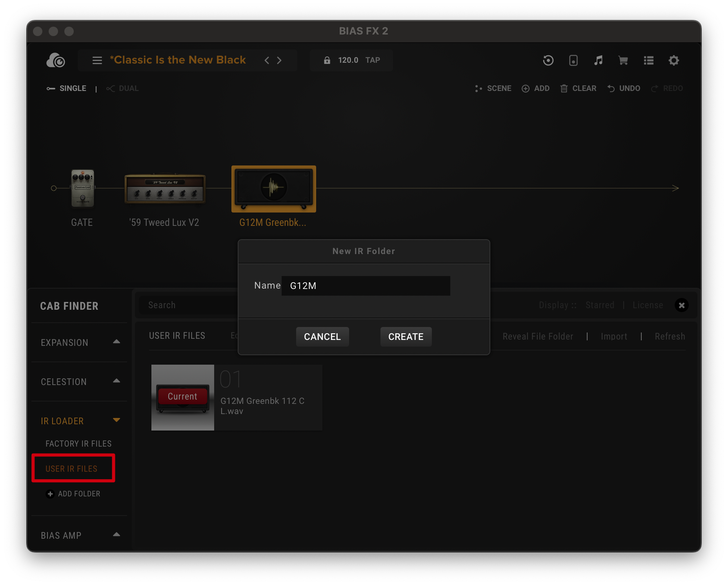Open the Looper icon
The image size is (728, 585).
pyautogui.click(x=548, y=60)
